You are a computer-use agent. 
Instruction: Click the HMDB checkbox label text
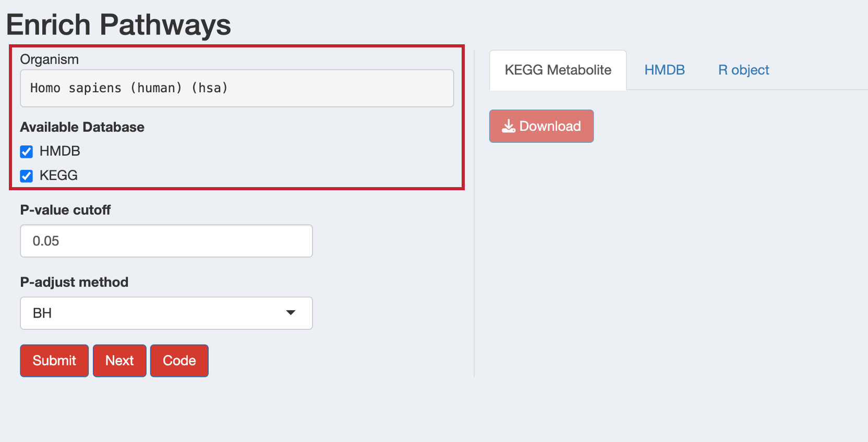60,151
